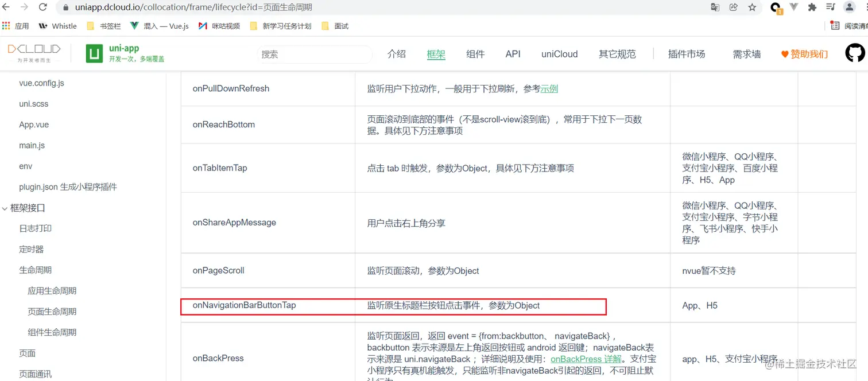Click the 赞助我们 sponsor link
Screen dimensions: 868x381
(x=805, y=54)
